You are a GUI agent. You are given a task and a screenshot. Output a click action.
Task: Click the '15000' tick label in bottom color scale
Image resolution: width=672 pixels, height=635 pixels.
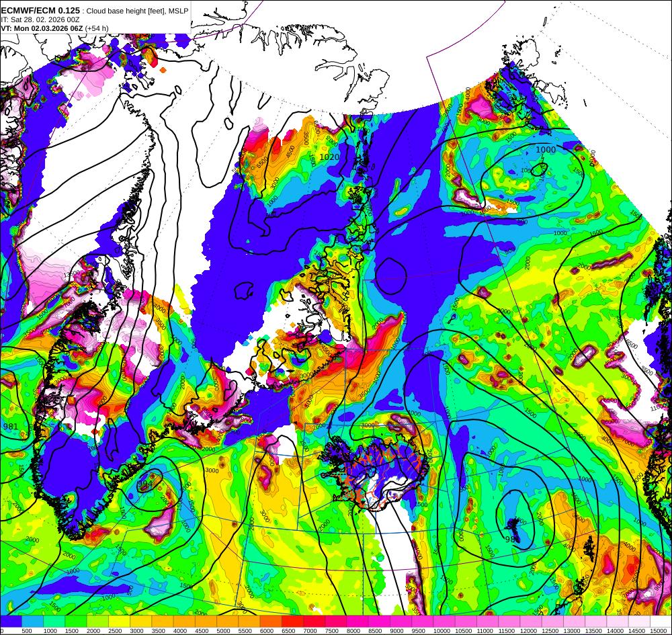point(659,631)
